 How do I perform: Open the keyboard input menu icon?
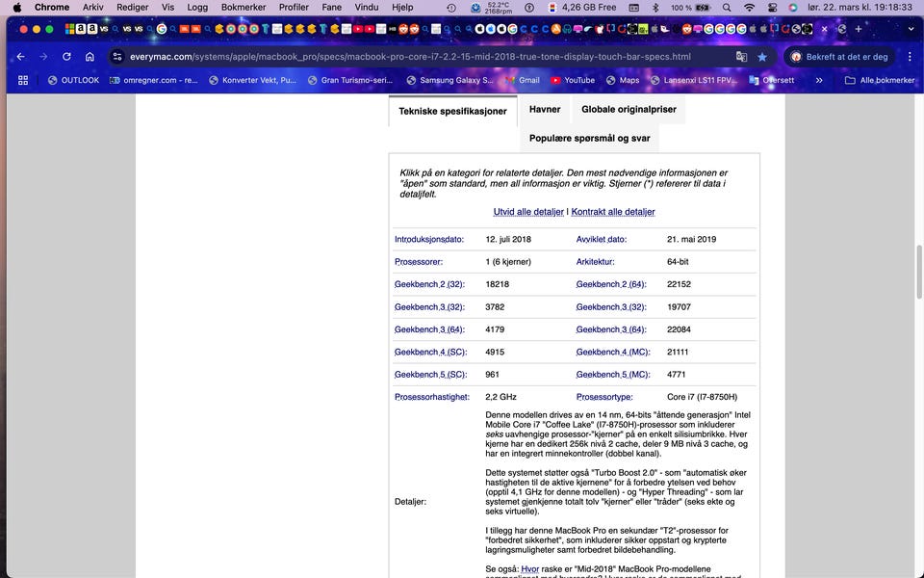point(634,8)
